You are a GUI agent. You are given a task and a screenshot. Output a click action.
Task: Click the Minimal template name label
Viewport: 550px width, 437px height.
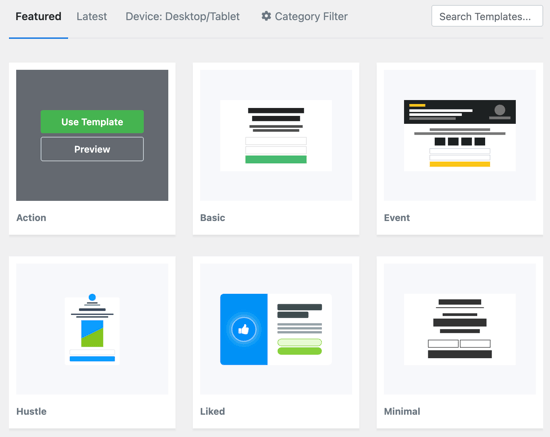pyautogui.click(x=402, y=411)
